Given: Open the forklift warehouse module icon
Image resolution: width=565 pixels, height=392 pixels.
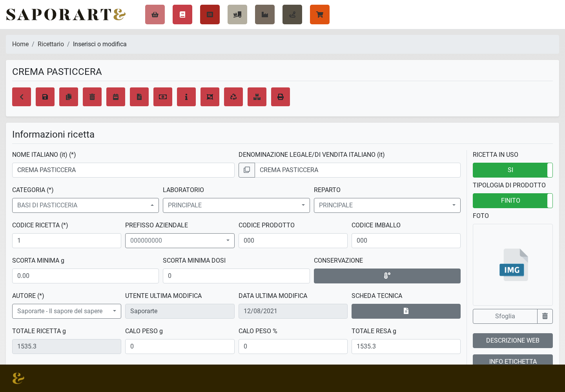Looking at the screenshot, I should (x=237, y=15).
